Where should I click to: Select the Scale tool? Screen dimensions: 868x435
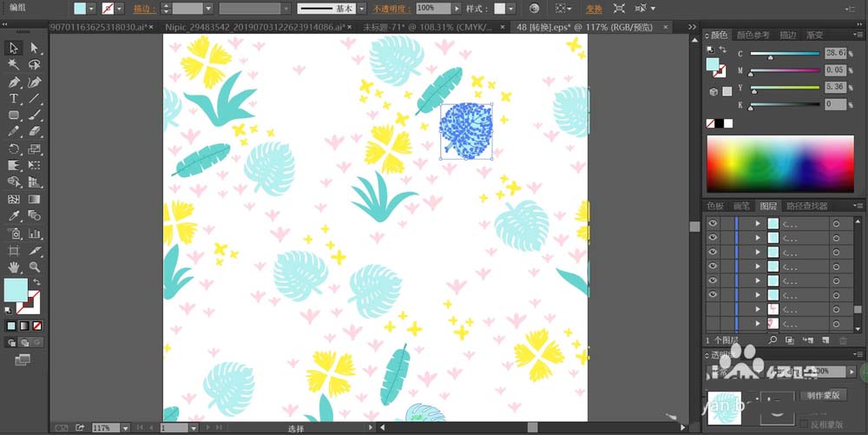pyautogui.click(x=35, y=148)
